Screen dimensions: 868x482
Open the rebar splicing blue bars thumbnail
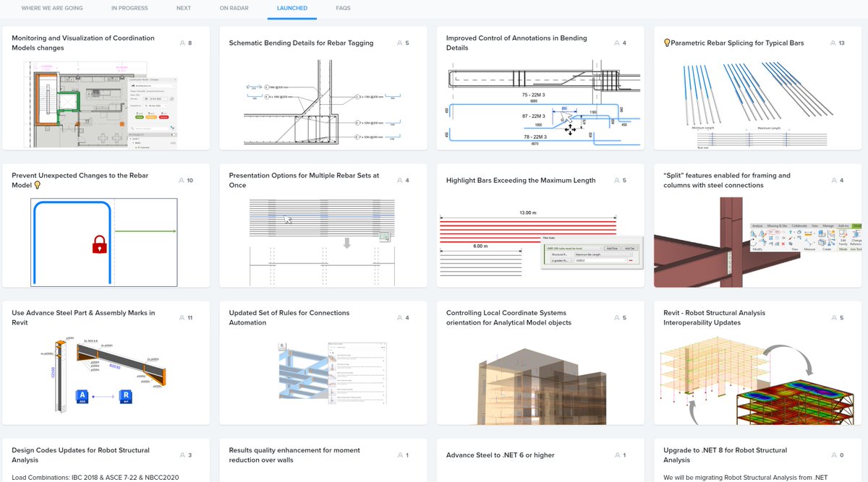click(757, 103)
